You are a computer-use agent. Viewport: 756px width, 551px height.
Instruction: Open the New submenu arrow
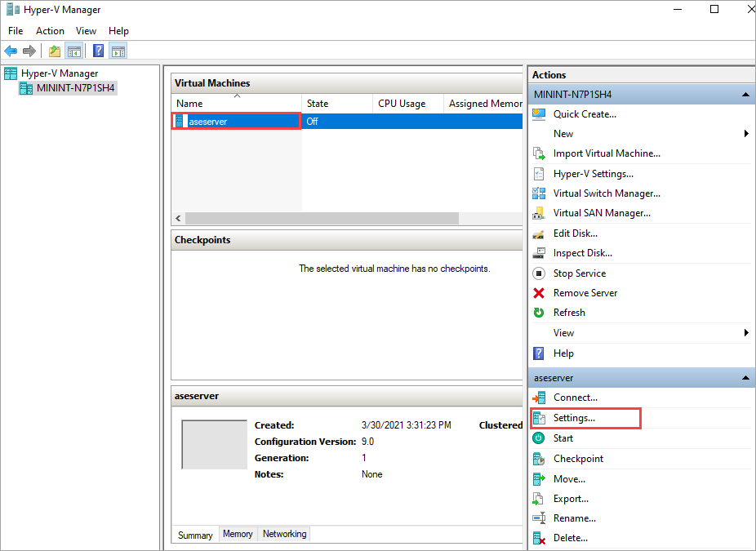pos(745,133)
